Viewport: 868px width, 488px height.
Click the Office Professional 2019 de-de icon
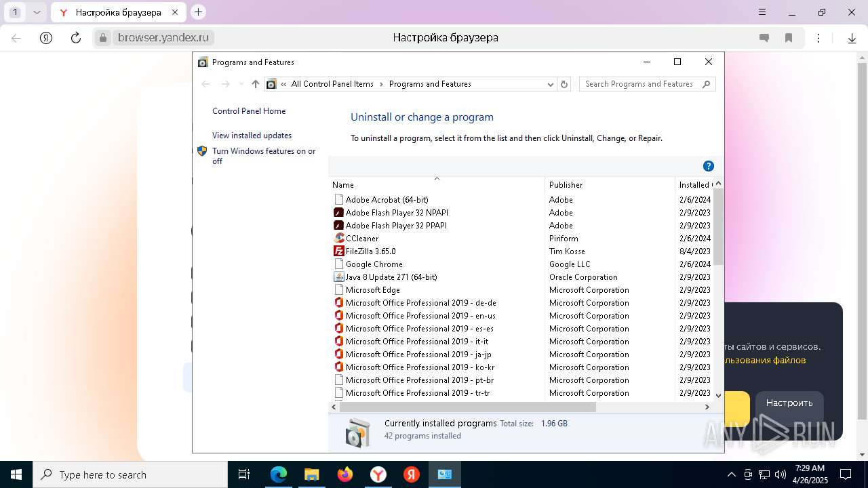click(x=339, y=303)
